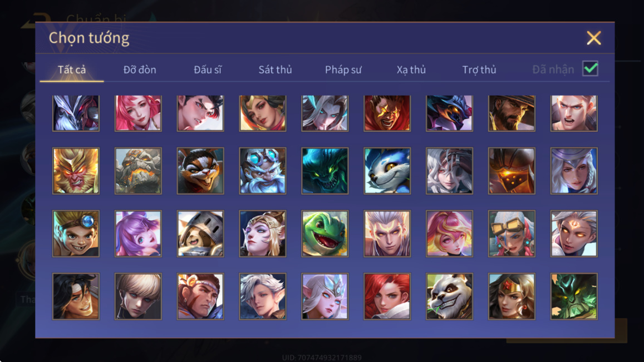Open the Sát thủ tab
This screenshot has height=362, width=644.
[x=275, y=70]
